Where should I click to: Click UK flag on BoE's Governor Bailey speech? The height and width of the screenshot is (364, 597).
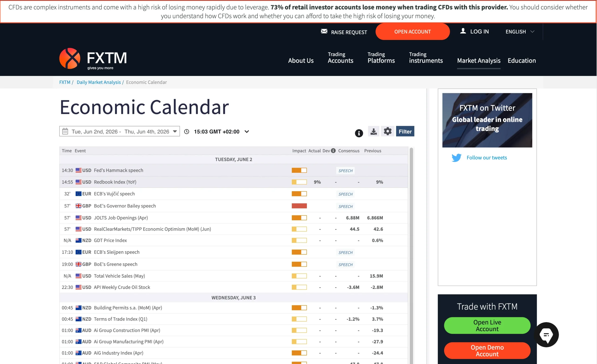[x=78, y=206]
